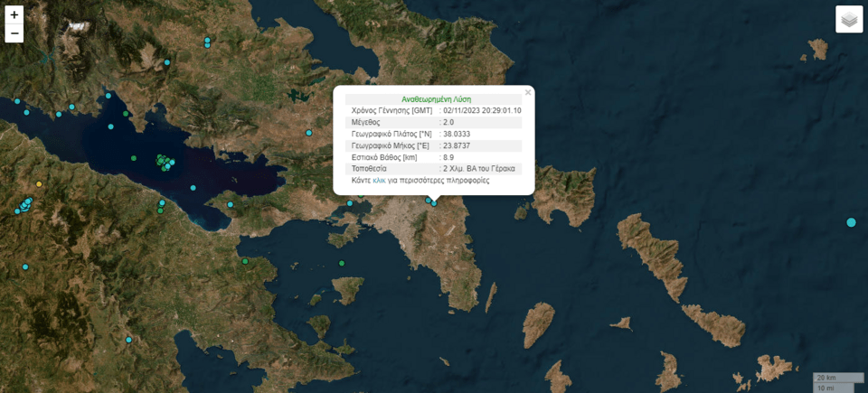Click the '20 km' map scale indicator
Screen dimensions: 868x393
pos(837,378)
